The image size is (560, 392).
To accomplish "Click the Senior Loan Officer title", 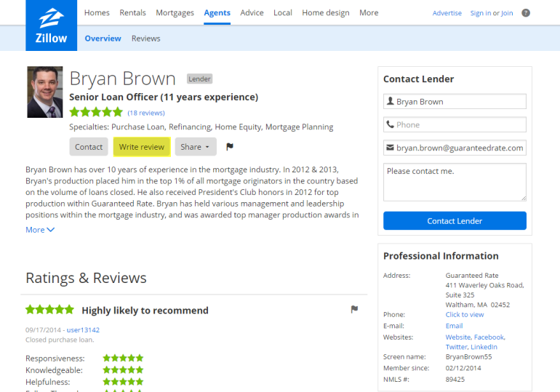I will pyautogui.click(x=164, y=97).
